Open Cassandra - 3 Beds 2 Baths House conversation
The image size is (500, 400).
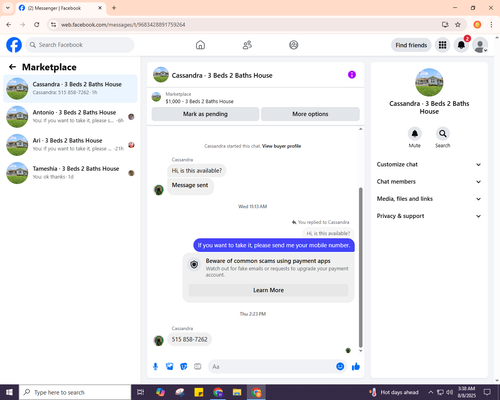[70, 89]
